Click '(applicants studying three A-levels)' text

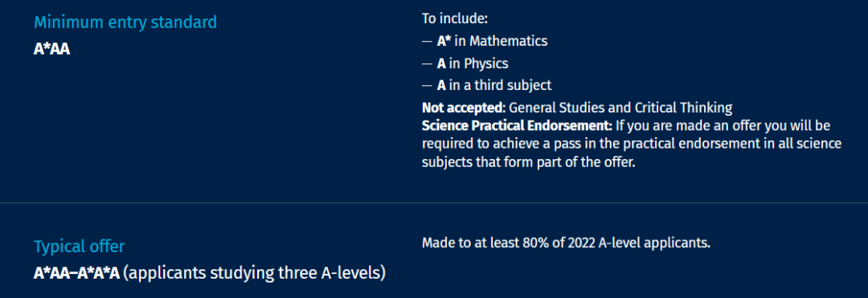[254, 273]
